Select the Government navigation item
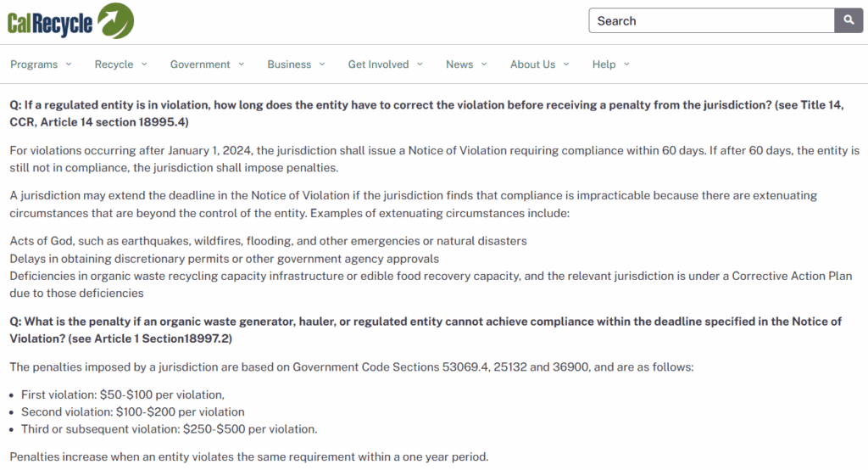 (200, 64)
